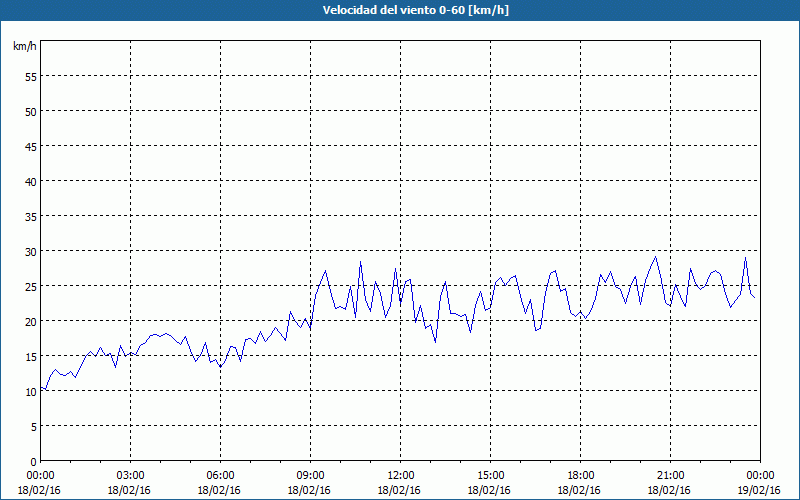
Task: Click the 5 value on the Y axis
Action: click(x=34, y=427)
